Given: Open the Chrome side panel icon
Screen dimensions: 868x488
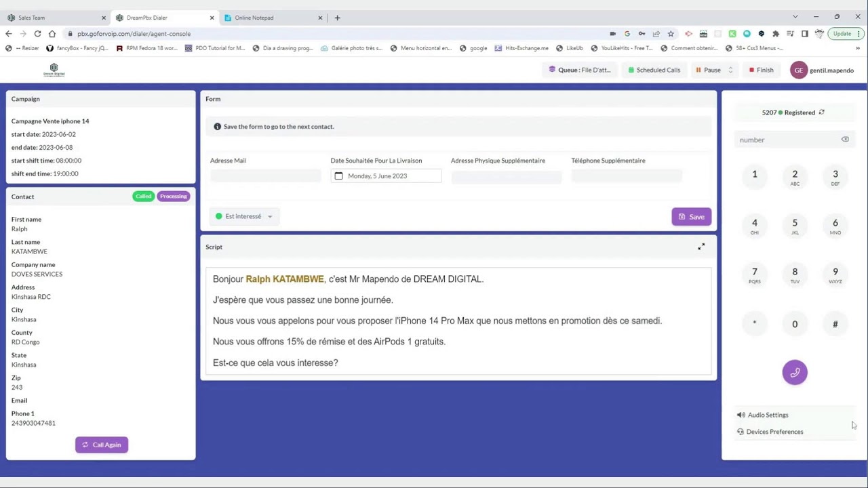Looking at the screenshot, I should [805, 33].
